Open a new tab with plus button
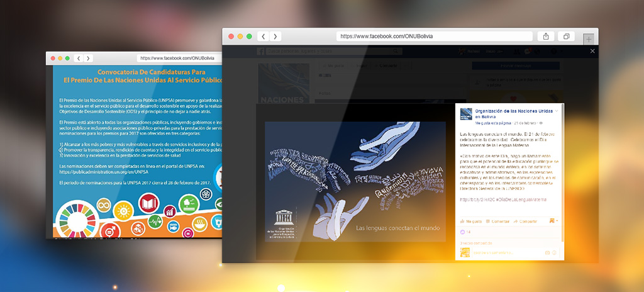Screen dimensions: 644x292 589,38
